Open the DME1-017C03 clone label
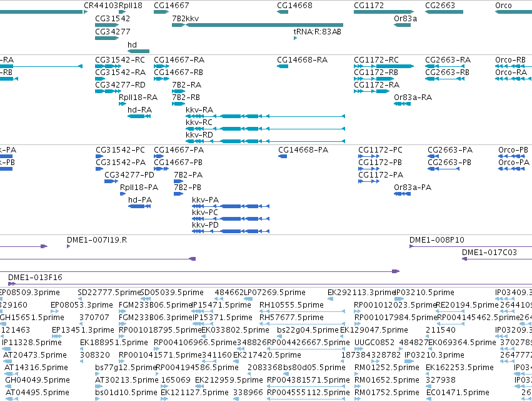This screenshot has width=532, height=402. coord(489,253)
